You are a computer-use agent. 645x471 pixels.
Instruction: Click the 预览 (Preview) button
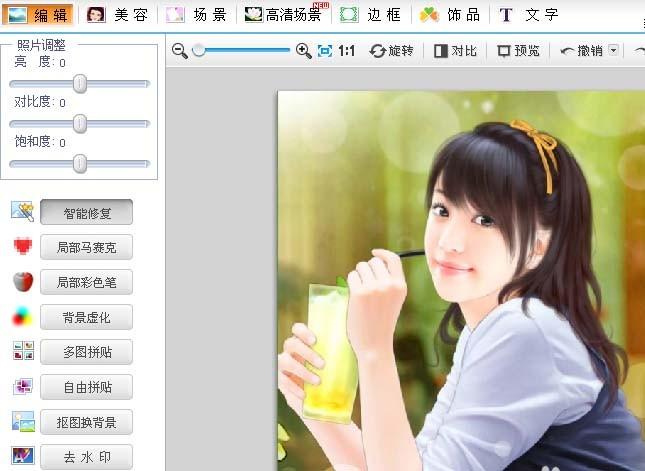tap(518, 51)
